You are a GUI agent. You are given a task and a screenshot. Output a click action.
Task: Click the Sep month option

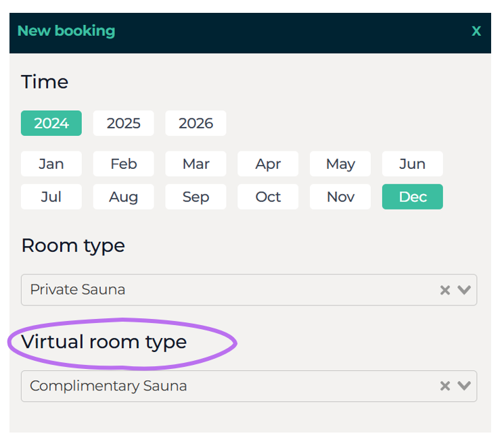point(196,197)
